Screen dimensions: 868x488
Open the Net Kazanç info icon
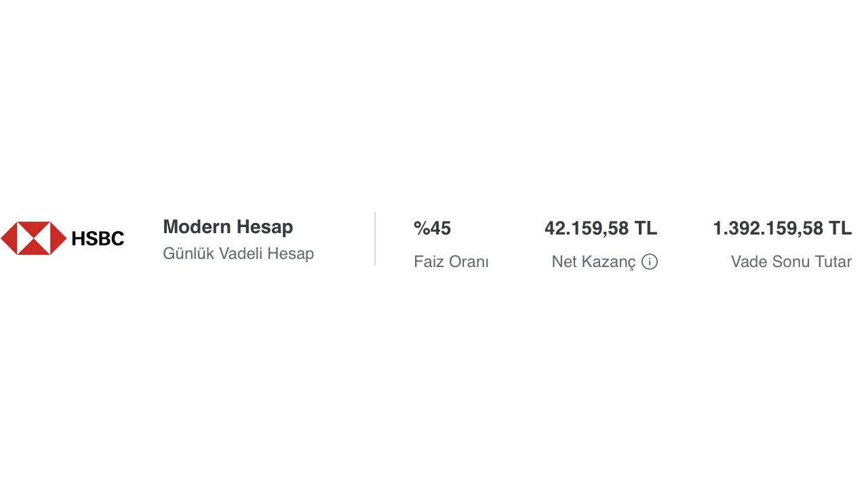coord(650,262)
